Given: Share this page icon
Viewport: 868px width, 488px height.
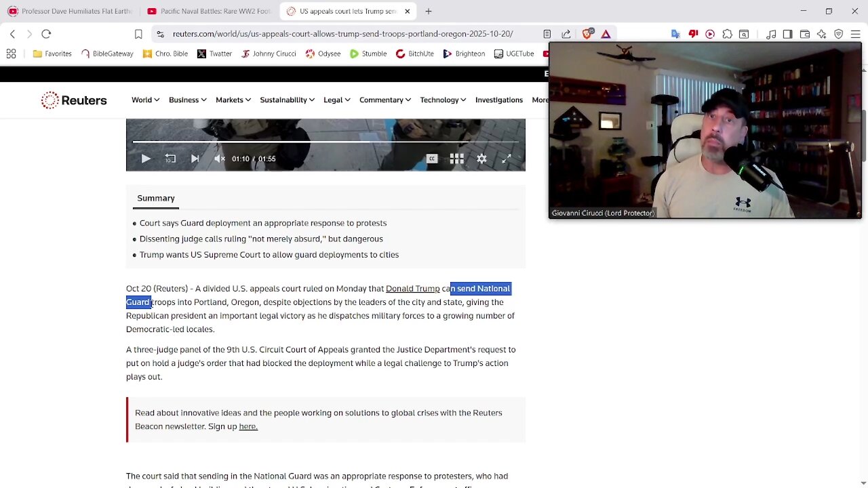Looking at the screenshot, I should pyautogui.click(x=566, y=34).
